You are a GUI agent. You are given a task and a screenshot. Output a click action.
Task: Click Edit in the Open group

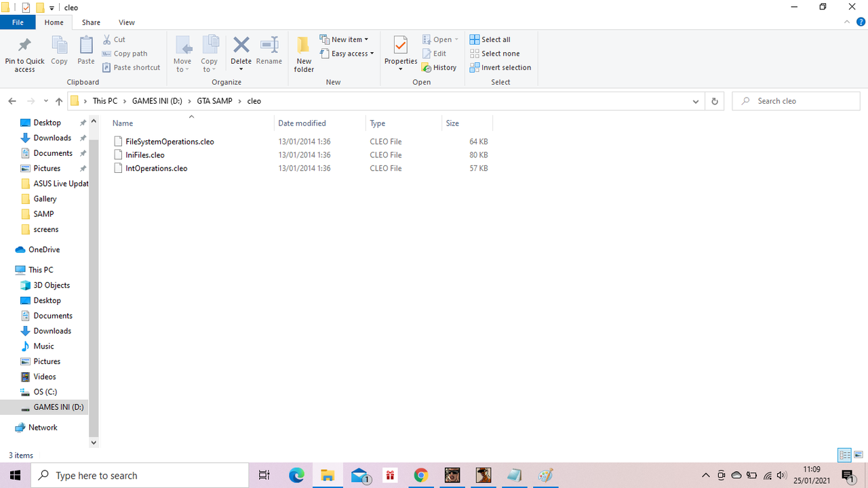click(434, 54)
